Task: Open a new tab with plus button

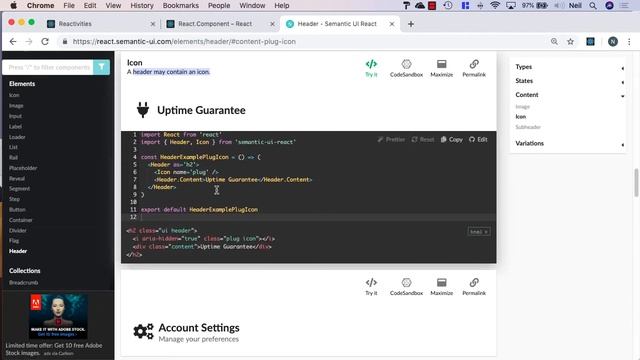Action: pos(411,24)
